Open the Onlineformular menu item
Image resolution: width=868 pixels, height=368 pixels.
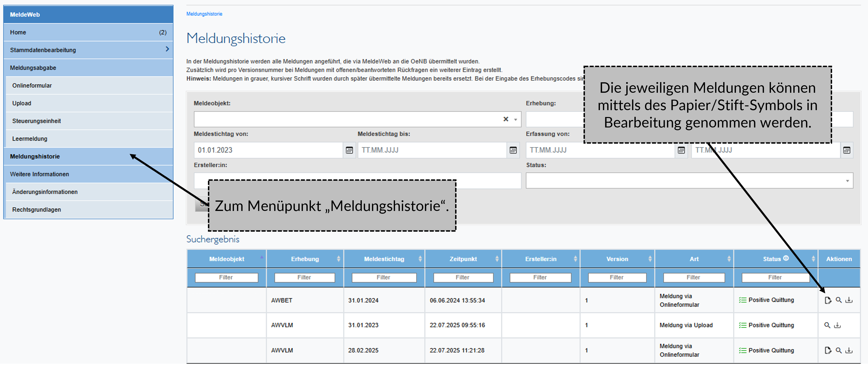pyautogui.click(x=32, y=86)
